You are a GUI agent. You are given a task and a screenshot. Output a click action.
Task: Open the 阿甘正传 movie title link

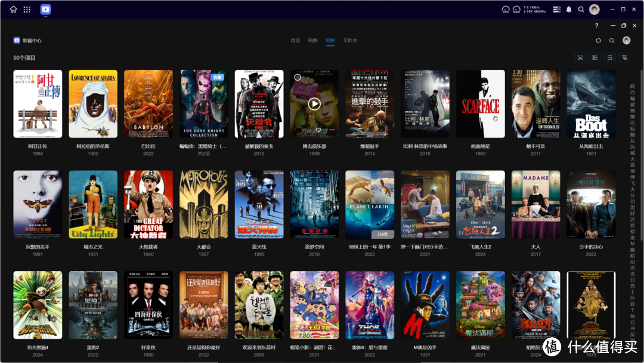click(38, 146)
